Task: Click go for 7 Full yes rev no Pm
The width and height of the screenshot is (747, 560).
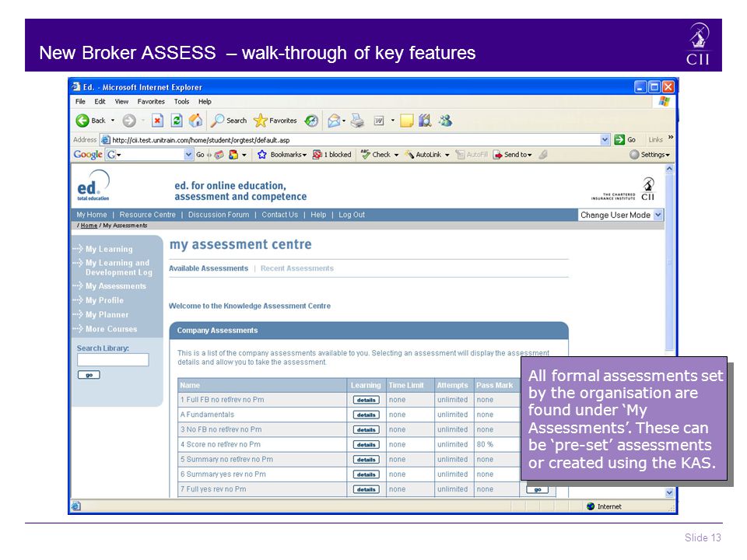Action: point(538,489)
